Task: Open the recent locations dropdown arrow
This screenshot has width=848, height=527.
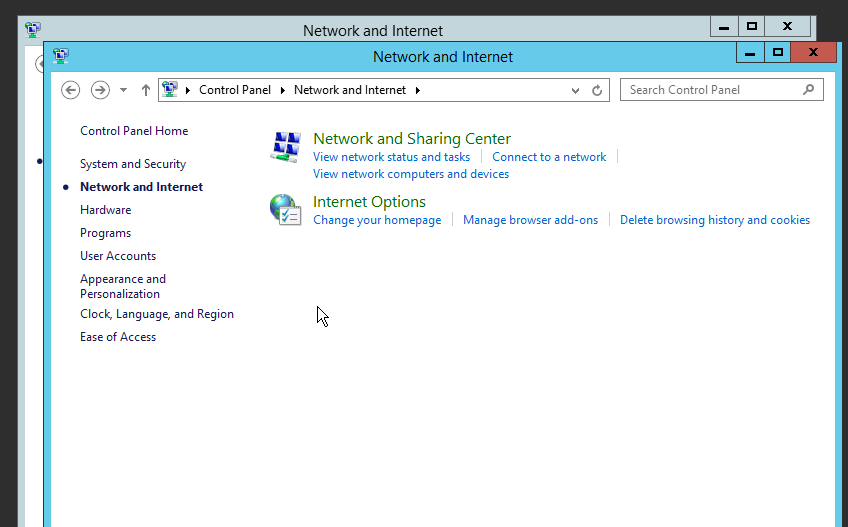Action: point(123,90)
